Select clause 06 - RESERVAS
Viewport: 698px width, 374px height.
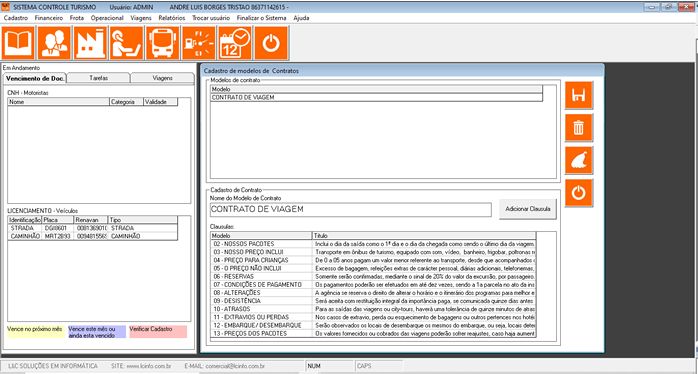point(373,276)
